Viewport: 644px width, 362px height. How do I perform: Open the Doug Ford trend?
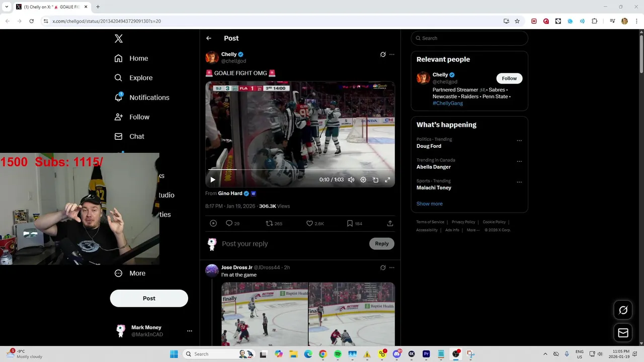(429, 146)
